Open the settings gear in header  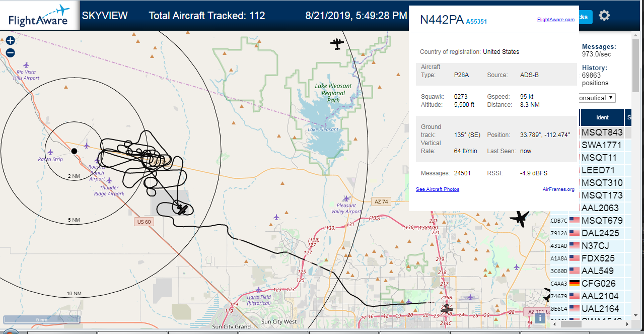(x=604, y=16)
